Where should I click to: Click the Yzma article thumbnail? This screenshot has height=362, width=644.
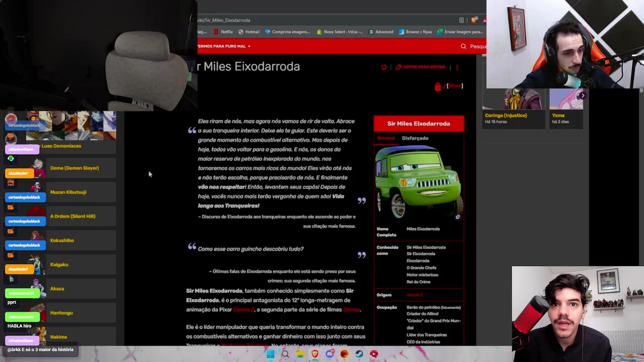click(x=566, y=99)
